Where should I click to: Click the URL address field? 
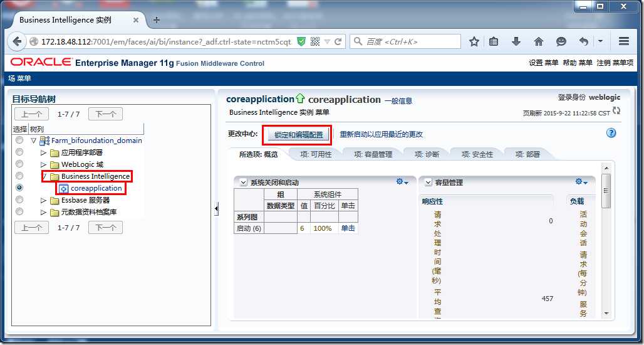coord(167,41)
